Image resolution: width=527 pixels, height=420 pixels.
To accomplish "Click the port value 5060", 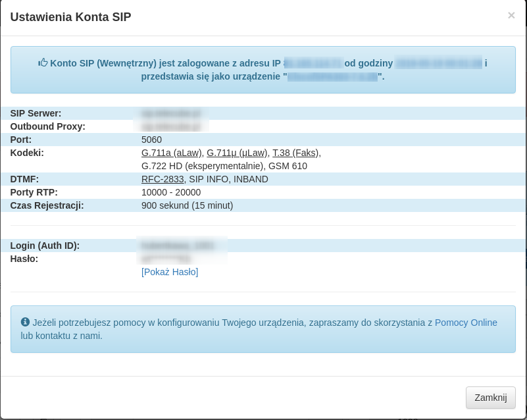I will point(151,140).
